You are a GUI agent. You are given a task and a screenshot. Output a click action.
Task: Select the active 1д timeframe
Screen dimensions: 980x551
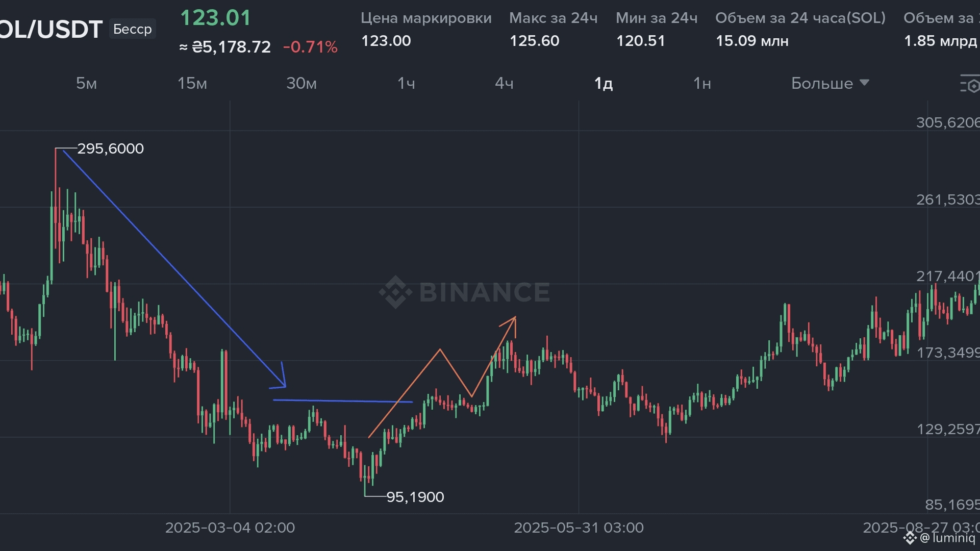[603, 83]
